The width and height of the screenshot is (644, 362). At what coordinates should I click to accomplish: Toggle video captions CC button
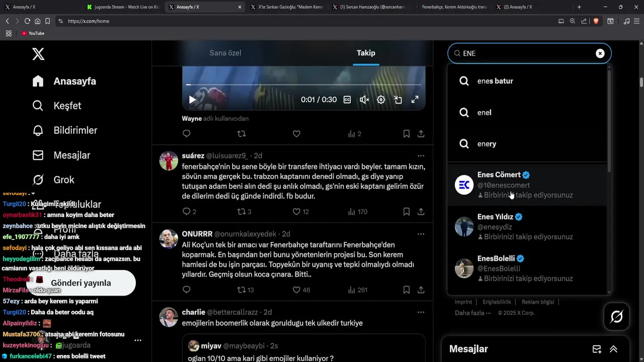coord(347,100)
